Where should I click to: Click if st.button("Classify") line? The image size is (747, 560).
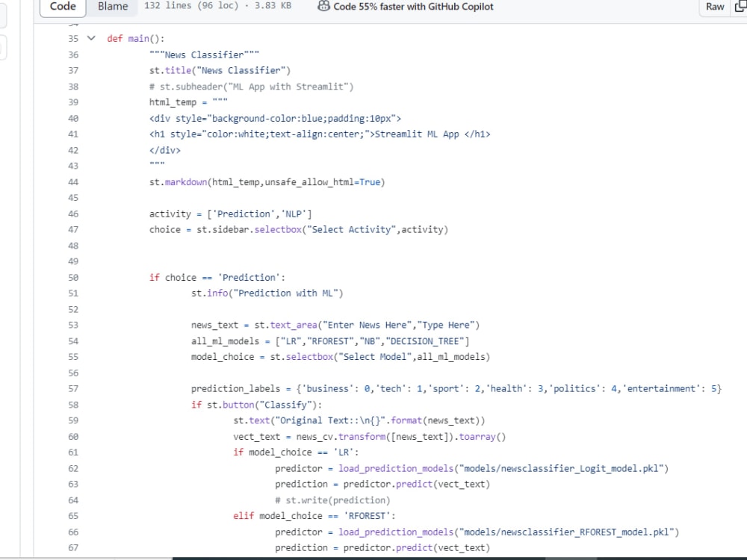[256, 405]
